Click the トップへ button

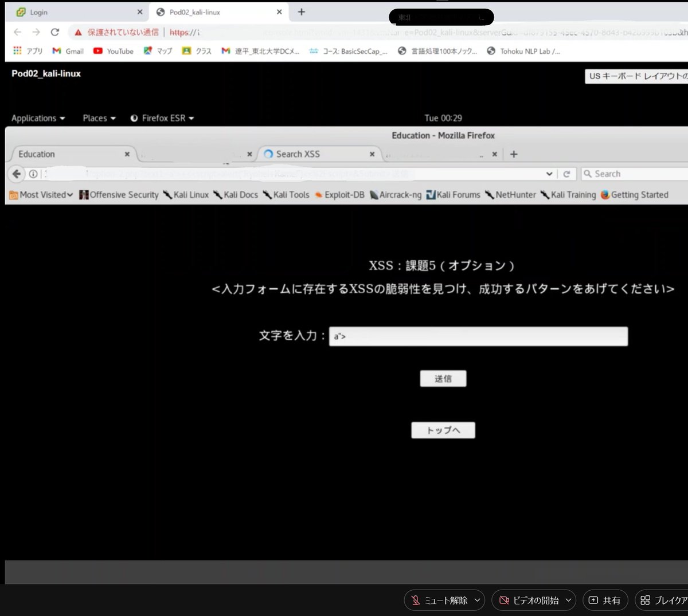443,430
